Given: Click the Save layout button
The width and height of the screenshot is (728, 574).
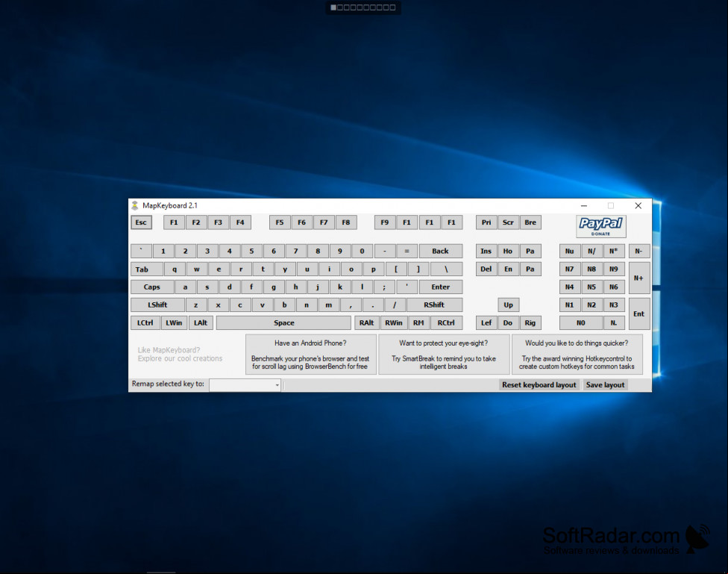Looking at the screenshot, I should pyautogui.click(x=605, y=385).
